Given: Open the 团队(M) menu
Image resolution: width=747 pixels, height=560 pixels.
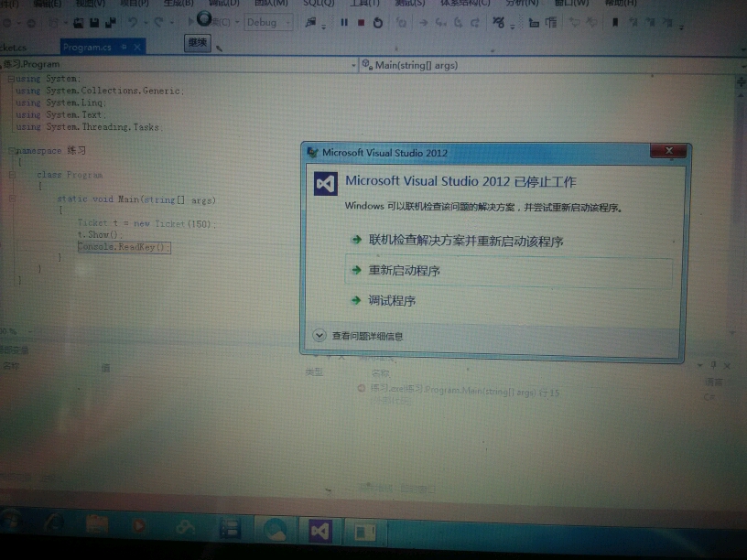Looking at the screenshot, I should click(x=271, y=4).
